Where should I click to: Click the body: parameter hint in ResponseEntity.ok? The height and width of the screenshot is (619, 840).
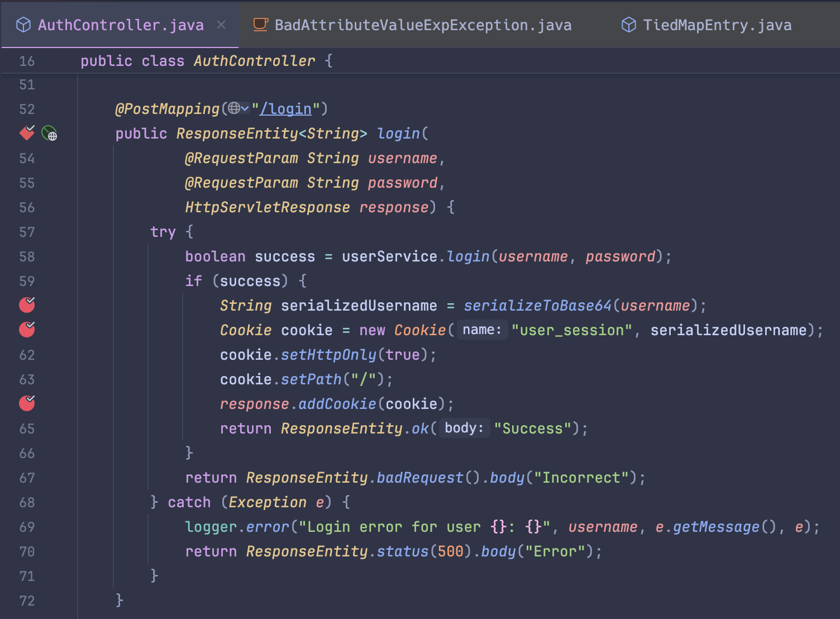click(x=464, y=428)
